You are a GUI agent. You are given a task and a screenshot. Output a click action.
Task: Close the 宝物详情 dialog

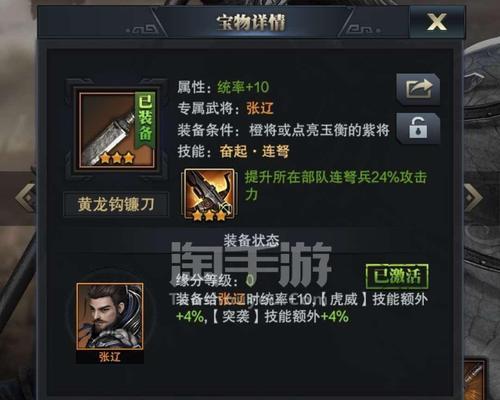[x=437, y=22]
